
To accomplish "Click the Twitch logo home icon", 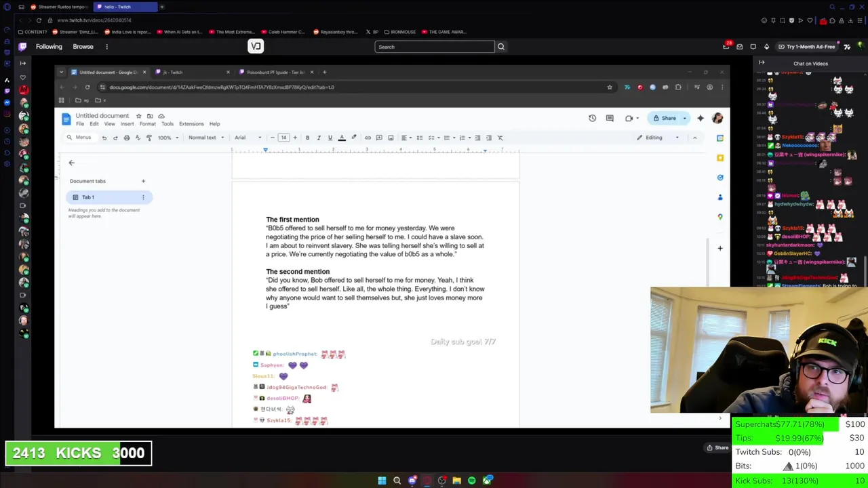I will tap(22, 47).
